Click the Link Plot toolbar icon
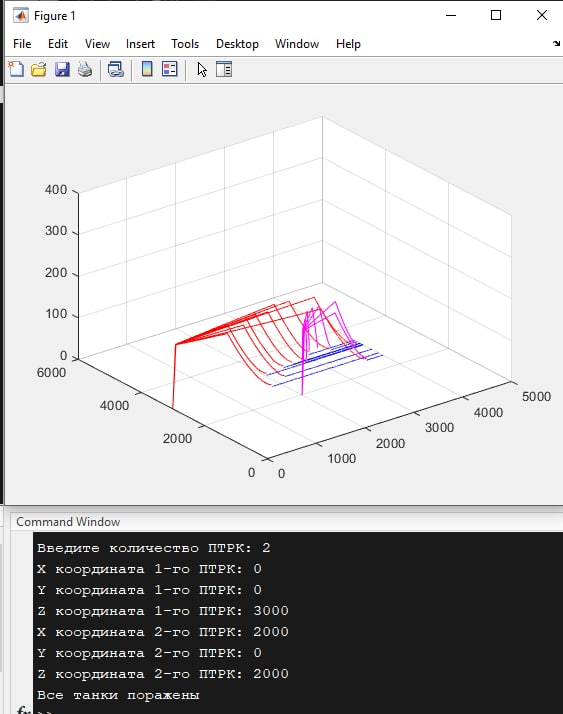563x714 pixels. click(x=116, y=69)
